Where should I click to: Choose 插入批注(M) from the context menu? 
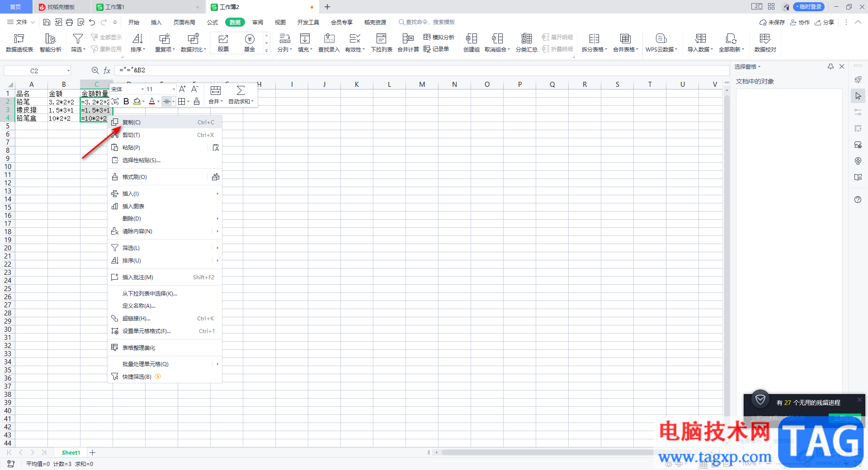pos(165,277)
